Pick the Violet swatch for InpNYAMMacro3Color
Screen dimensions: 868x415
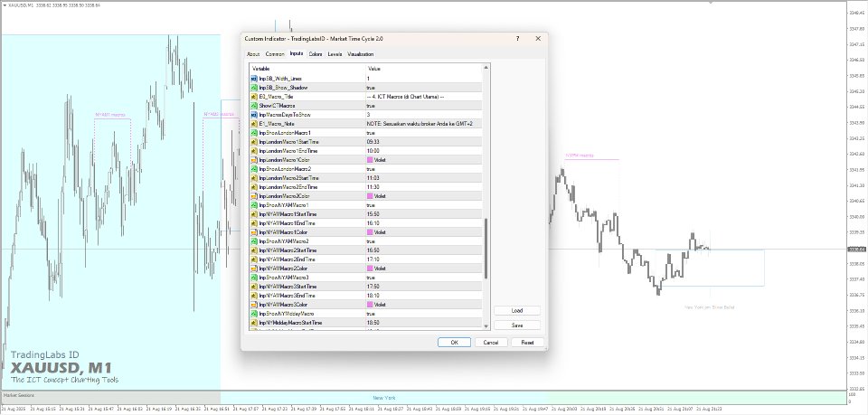click(370, 305)
